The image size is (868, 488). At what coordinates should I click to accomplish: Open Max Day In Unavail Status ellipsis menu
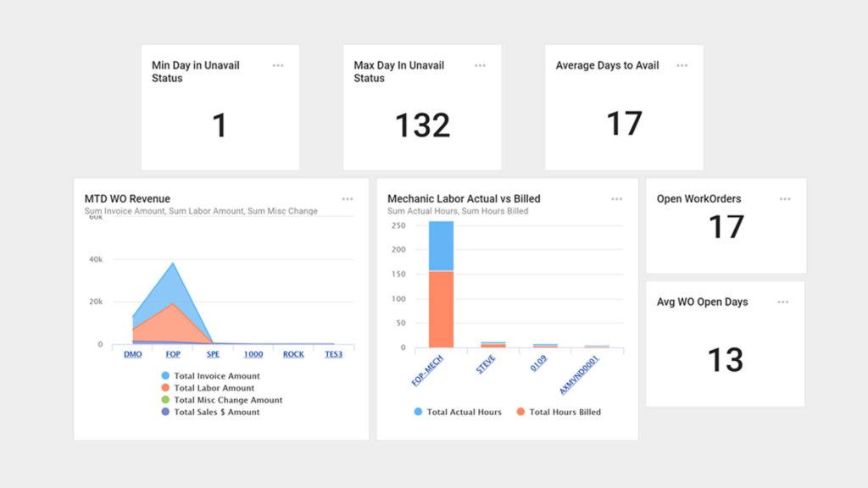480,66
